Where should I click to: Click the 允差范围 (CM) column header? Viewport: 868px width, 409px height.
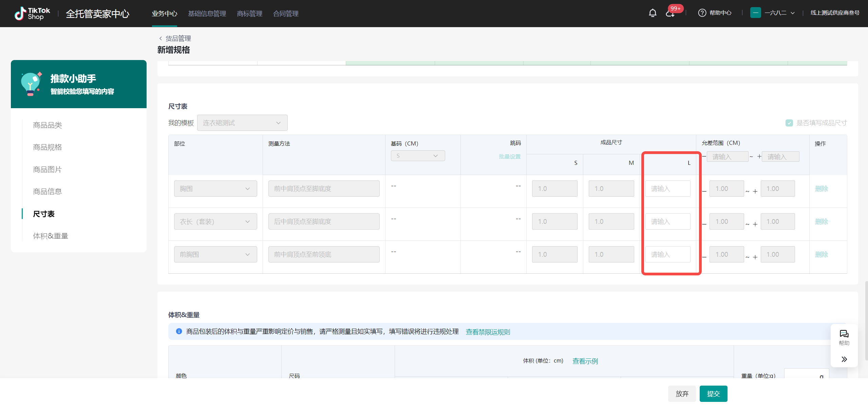point(721,143)
